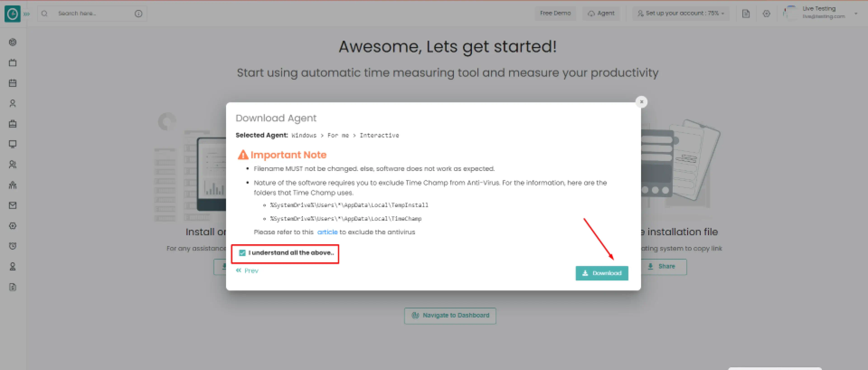Screen dimensions: 868x370
Task: Open the target/dashboard icon in the sidebar
Action: click(x=13, y=42)
